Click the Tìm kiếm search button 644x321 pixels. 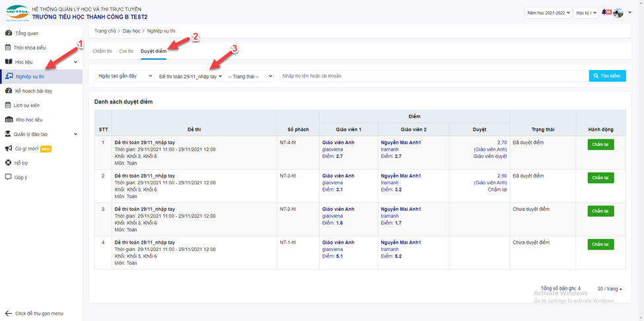click(x=607, y=76)
